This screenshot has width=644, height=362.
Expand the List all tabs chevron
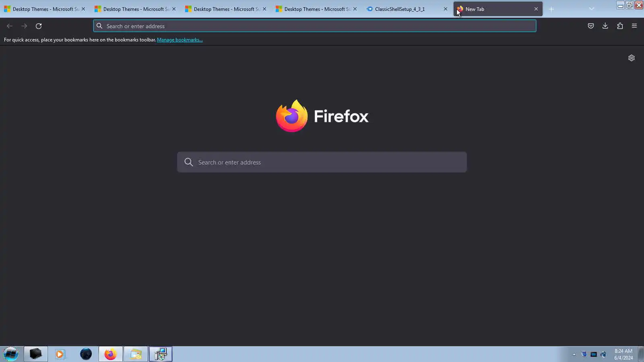[x=592, y=9]
